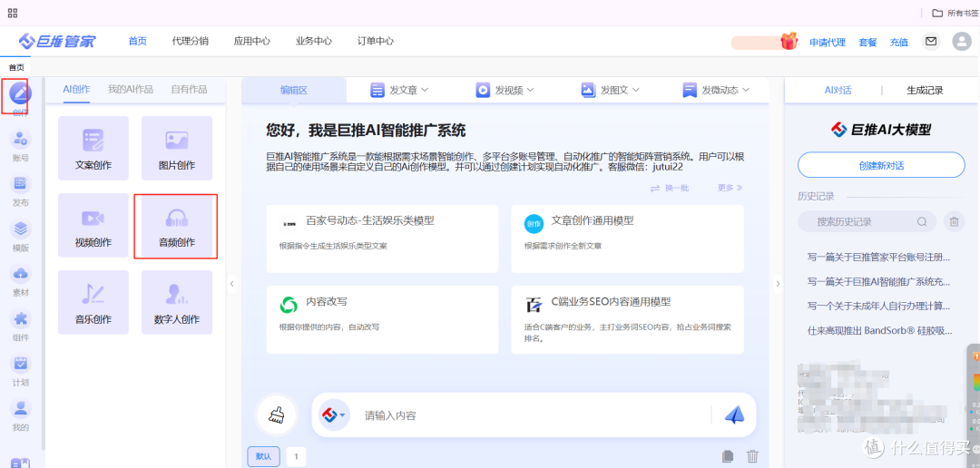980x468 pixels.
Task: Send message with paper plane icon
Action: coord(734,415)
